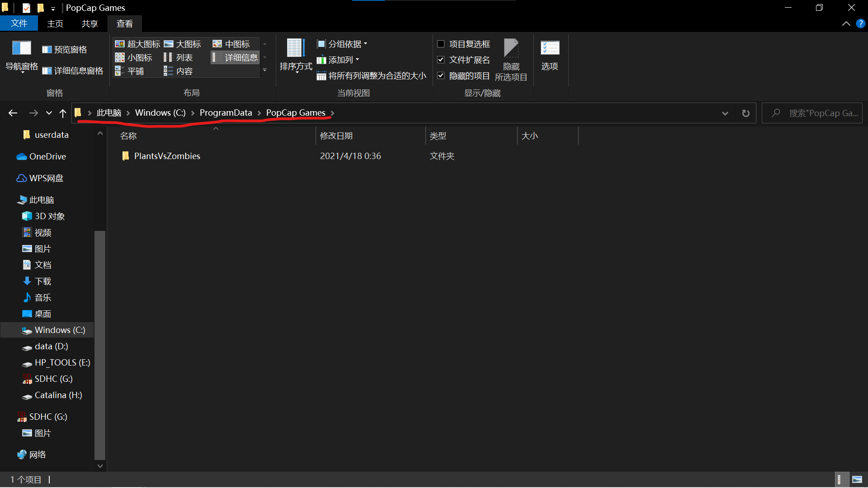
Task: Select details layout
Action: point(235,57)
